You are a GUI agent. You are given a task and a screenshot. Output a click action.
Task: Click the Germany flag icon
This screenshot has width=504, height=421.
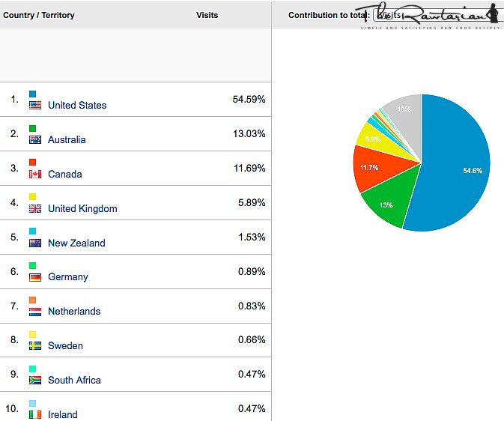(x=35, y=277)
